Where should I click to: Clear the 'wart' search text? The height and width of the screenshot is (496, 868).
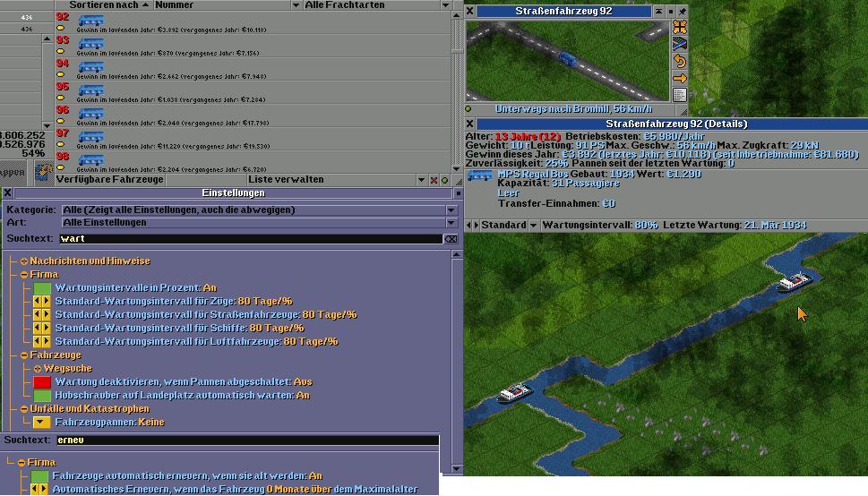451,239
